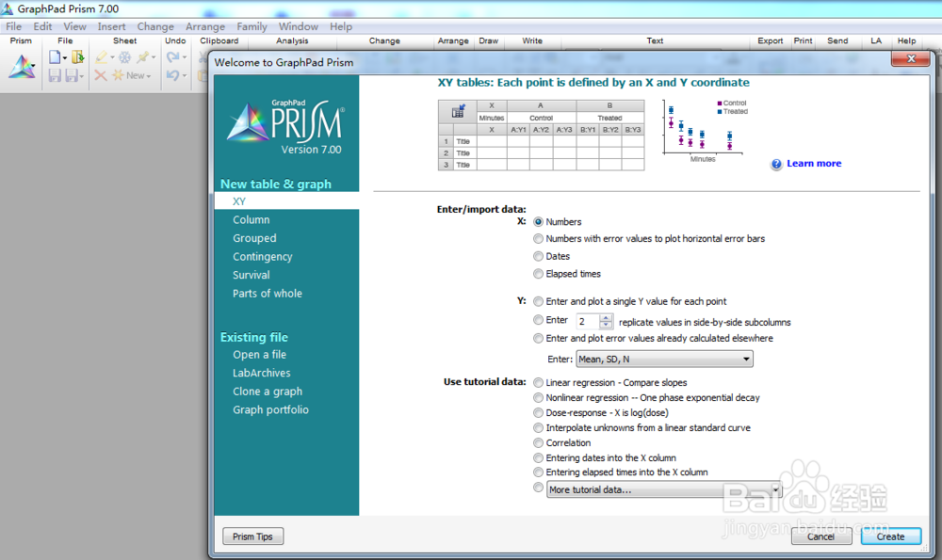Expand the New sheet dropdown arrow
The height and width of the screenshot is (560, 942).
click(148, 75)
